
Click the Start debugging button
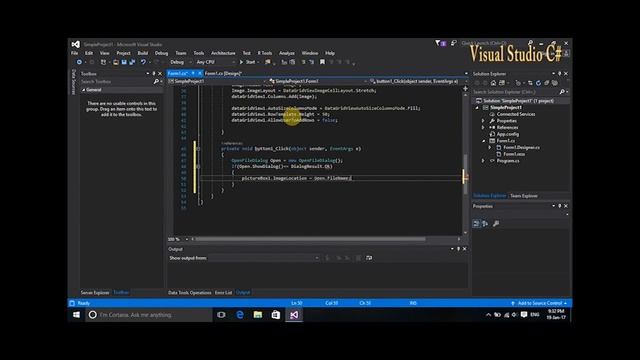point(248,62)
